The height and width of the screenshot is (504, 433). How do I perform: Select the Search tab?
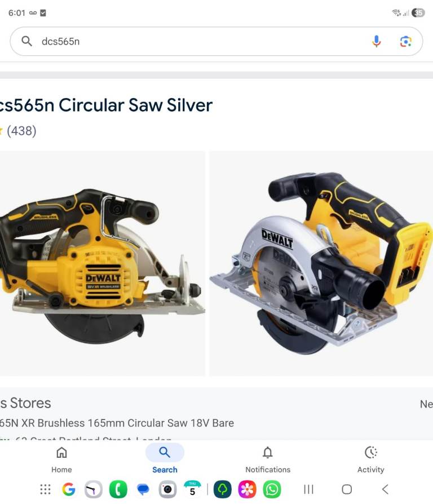[x=165, y=459]
